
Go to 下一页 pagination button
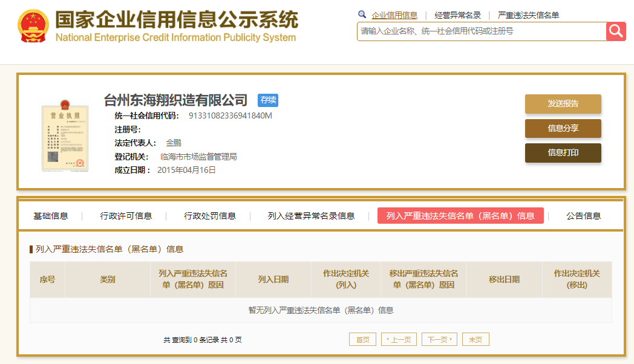pyautogui.click(x=440, y=339)
